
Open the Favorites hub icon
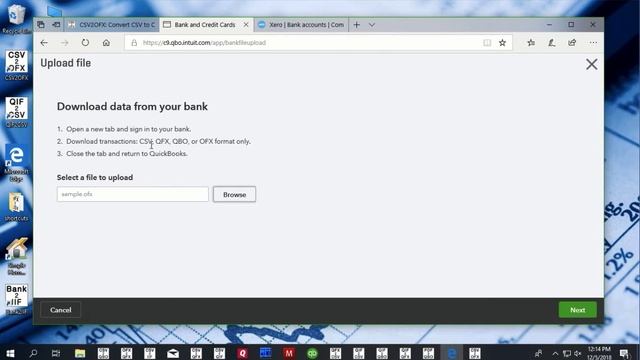pyautogui.click(x=531, y=42)
